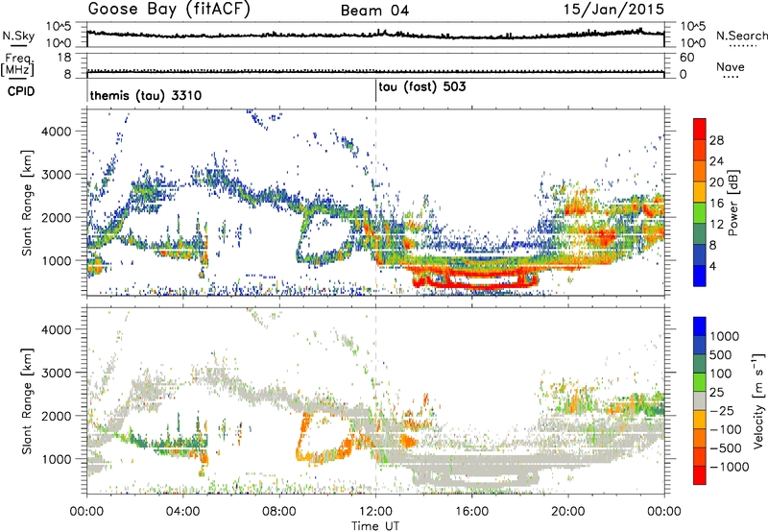The image size is (768, 532).
Task: Click the '20:00' time axis tick label
Action: click(x=568, y=512)
